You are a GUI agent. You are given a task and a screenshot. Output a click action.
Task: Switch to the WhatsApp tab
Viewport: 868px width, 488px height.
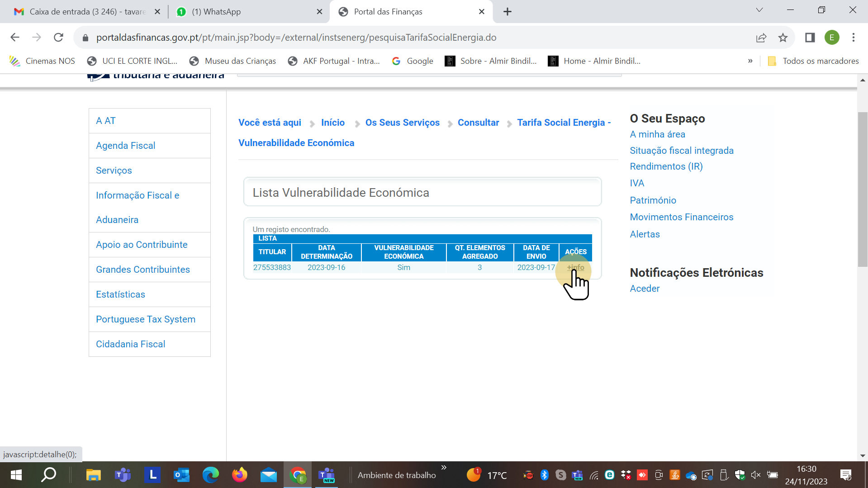click(244, 12)
